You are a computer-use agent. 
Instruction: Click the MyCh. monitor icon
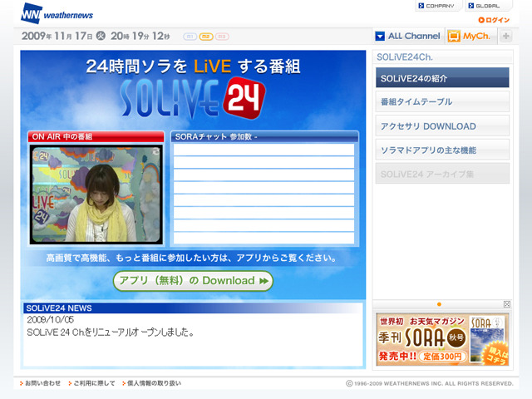pos(454,36)
